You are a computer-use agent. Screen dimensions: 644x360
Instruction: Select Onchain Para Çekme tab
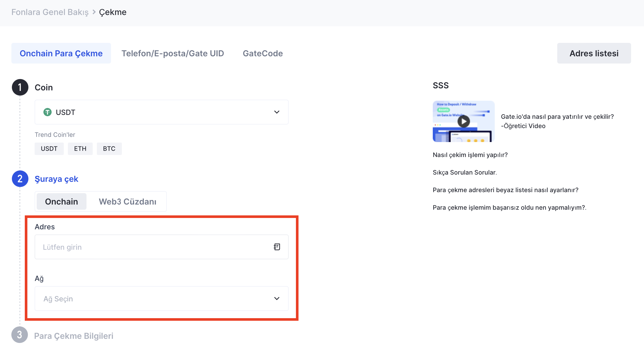(x=61, y=53)
